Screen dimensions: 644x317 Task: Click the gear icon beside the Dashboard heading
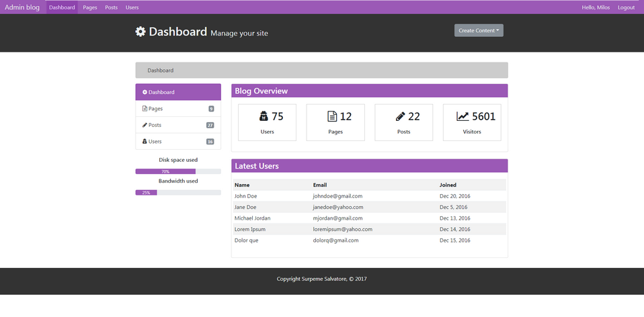point(140,32)
